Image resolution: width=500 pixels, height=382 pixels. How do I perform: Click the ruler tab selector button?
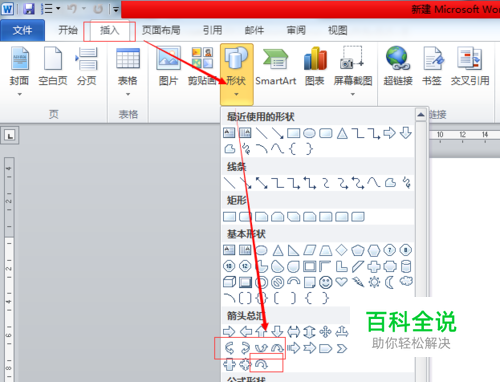(10, 136)
